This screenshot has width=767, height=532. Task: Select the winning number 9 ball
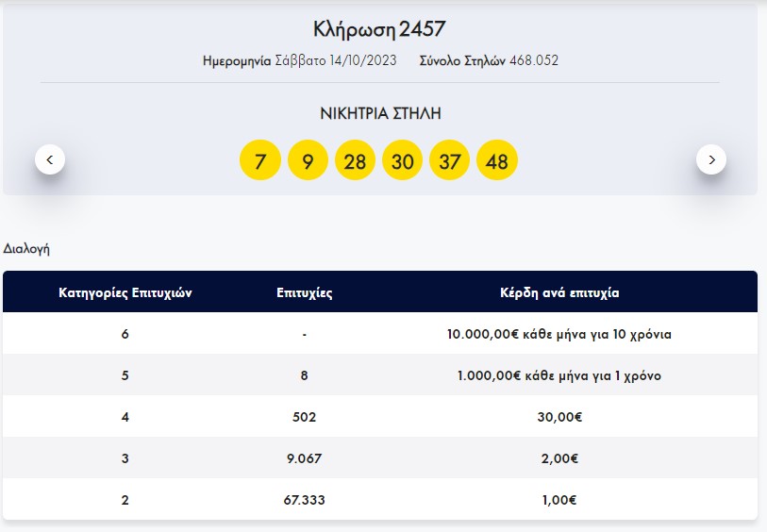308,161
